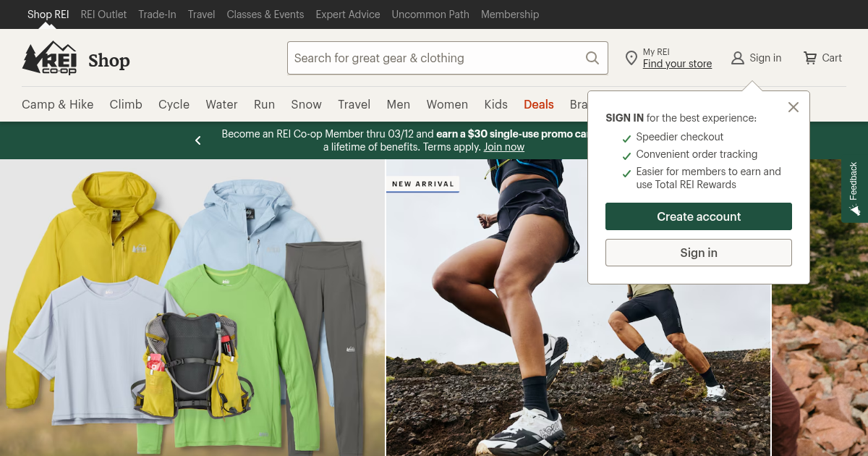This screenshot has width=868, height=456.
Task: Go to Trade-In section
Action: (x=157, y=14)
